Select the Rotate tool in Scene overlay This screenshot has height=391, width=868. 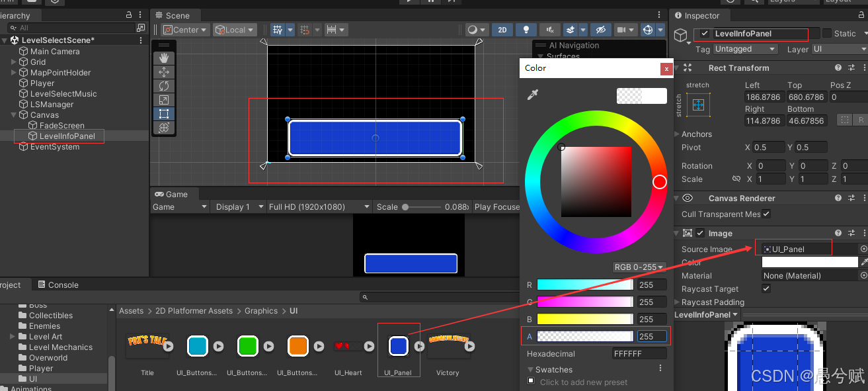click(164, 86)
